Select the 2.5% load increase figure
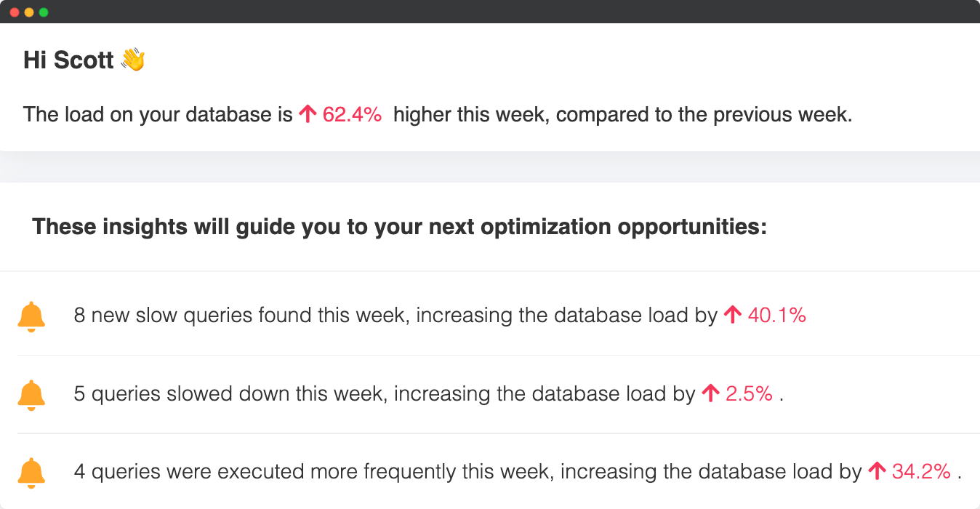Image resolution: width=980 pixels, height=509 pixels. 749,393
